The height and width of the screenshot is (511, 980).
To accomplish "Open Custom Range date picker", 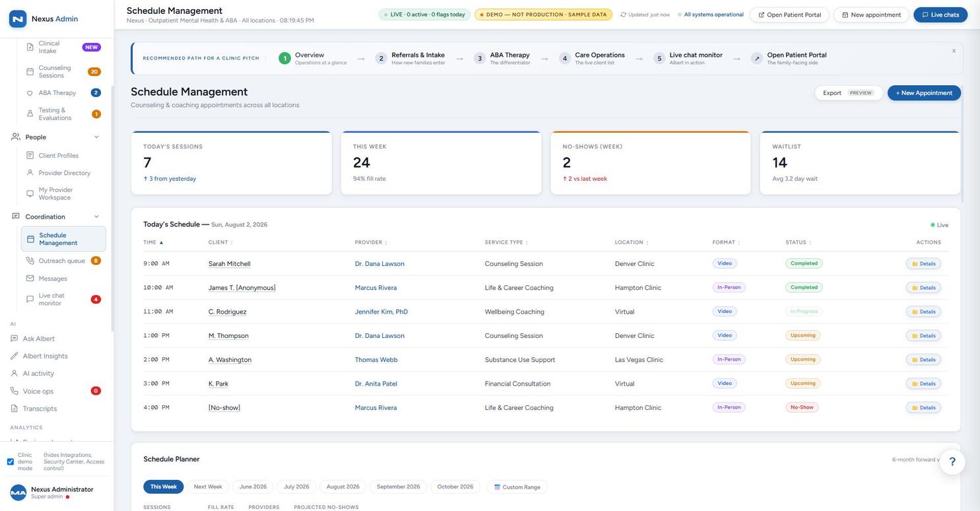I will point(517,487).
